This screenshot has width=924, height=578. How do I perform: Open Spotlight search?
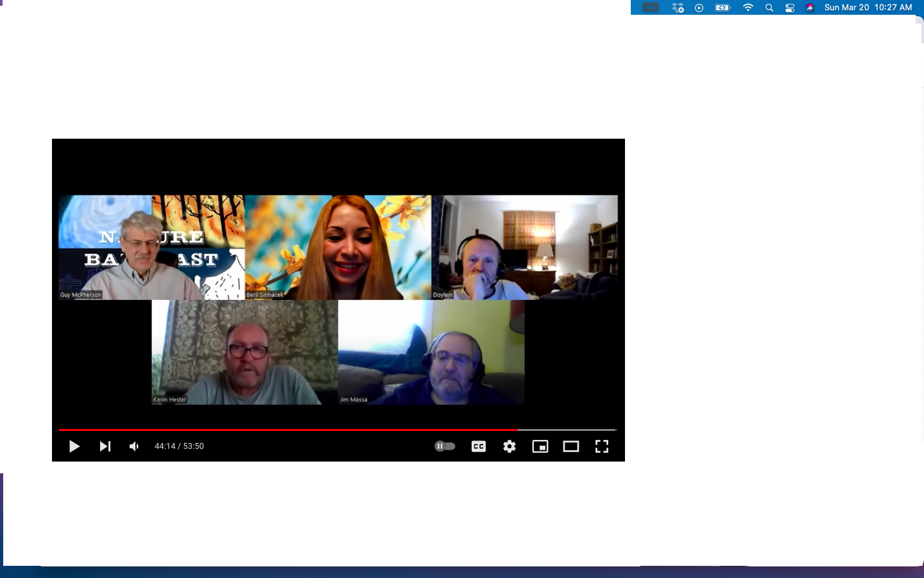769,8
